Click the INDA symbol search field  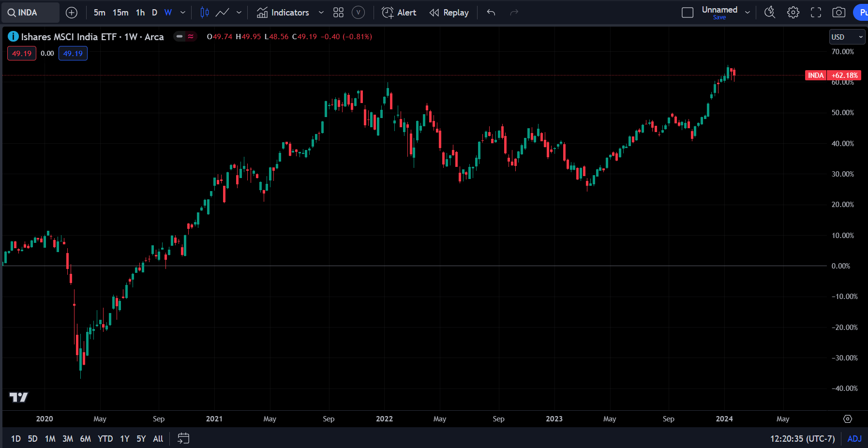(30, 13)
